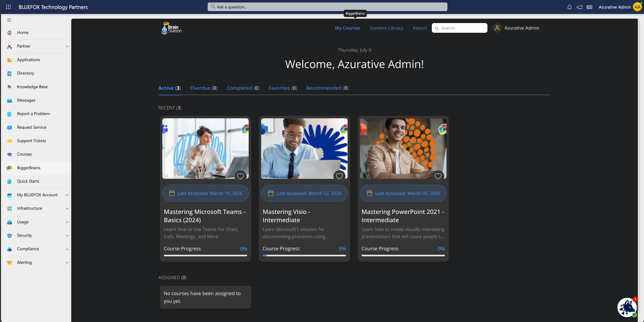Open the Report link

point(420,28)
